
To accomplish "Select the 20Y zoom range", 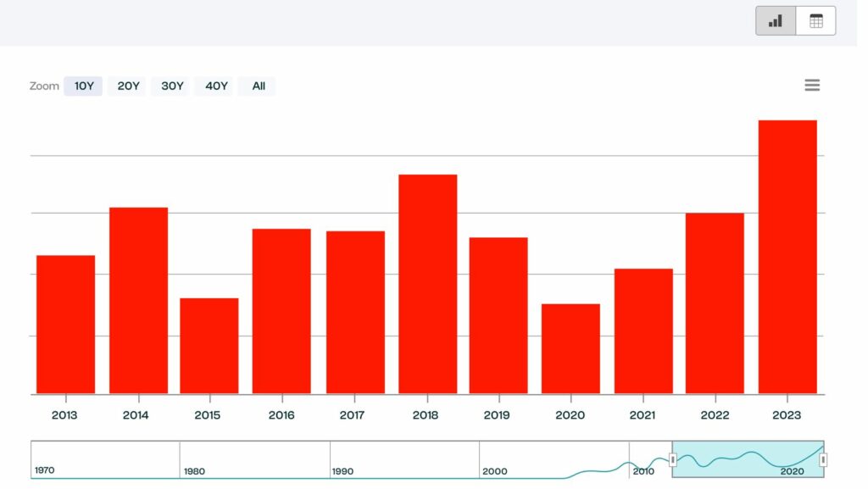I will pos(128,86).
